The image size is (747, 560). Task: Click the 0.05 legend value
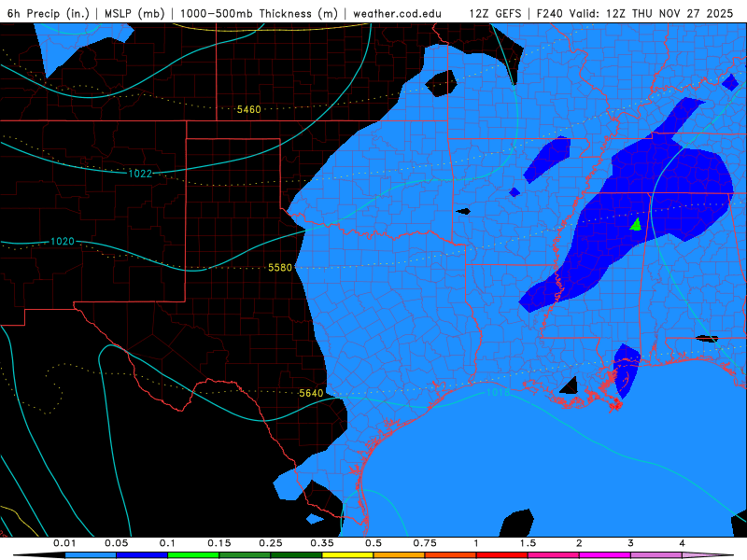point(116,543)
